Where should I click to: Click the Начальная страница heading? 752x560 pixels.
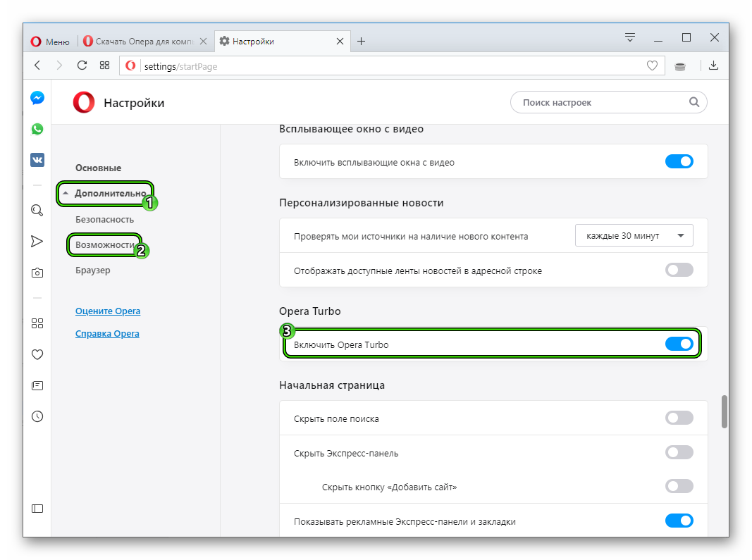click(x=332, y=385)
